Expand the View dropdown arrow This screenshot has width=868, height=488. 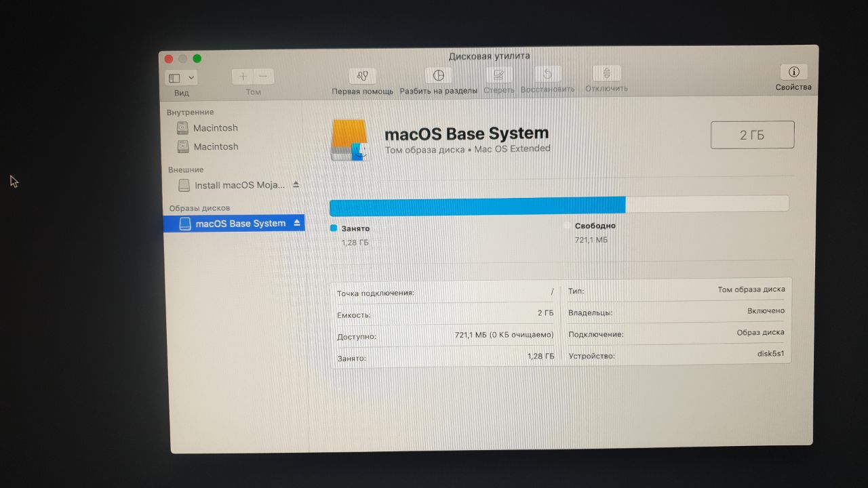point(191,78)
